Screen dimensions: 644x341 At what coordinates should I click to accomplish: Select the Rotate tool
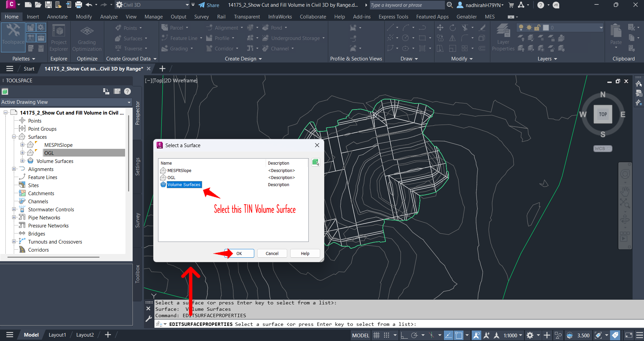point(453,28)
